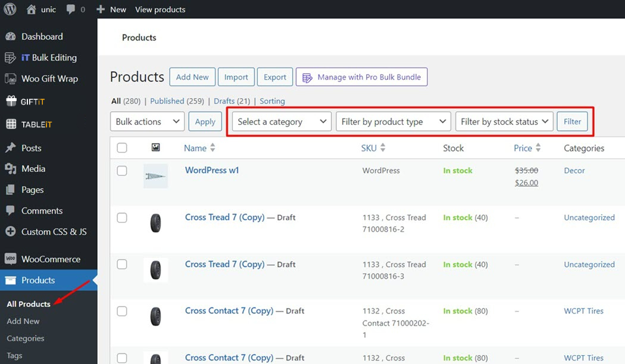
Task: Click the WordPress w1 product thumbnail
Action: coord(155,175)
